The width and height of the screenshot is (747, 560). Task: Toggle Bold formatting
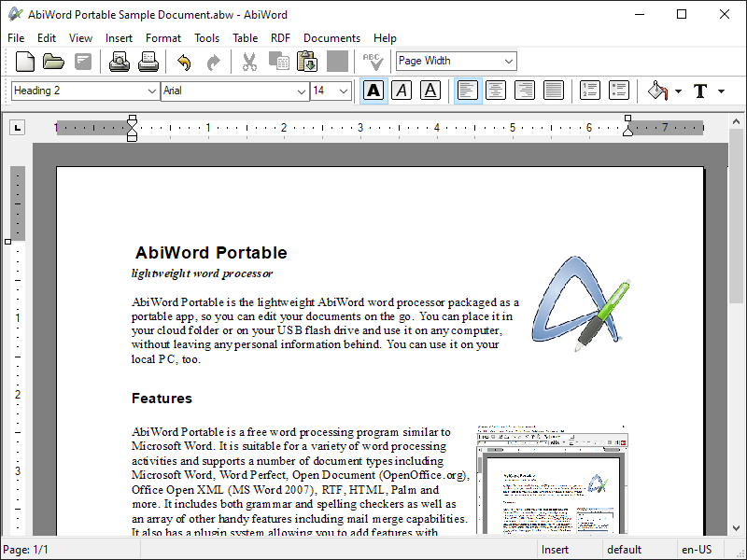click(373, 91)
